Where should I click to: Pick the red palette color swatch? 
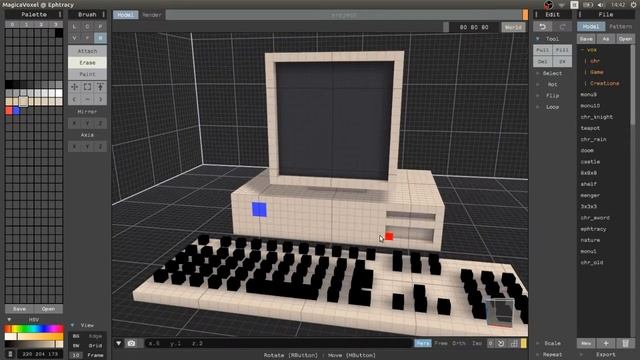pos(9,110)
